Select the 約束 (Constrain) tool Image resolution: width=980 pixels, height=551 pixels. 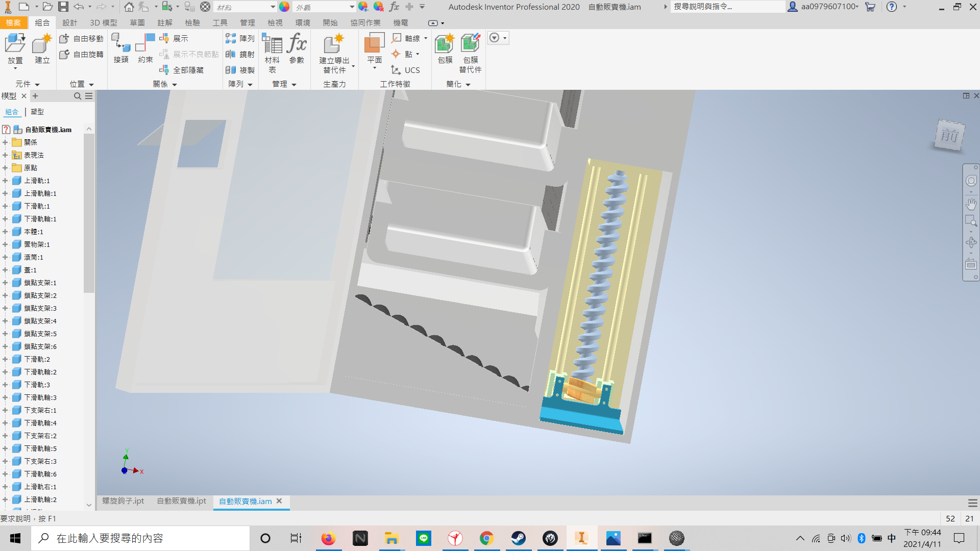[x=145, y=48]
